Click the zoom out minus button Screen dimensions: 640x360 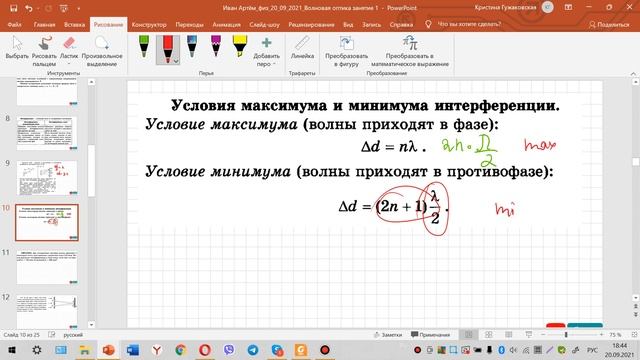pos(543,335)
